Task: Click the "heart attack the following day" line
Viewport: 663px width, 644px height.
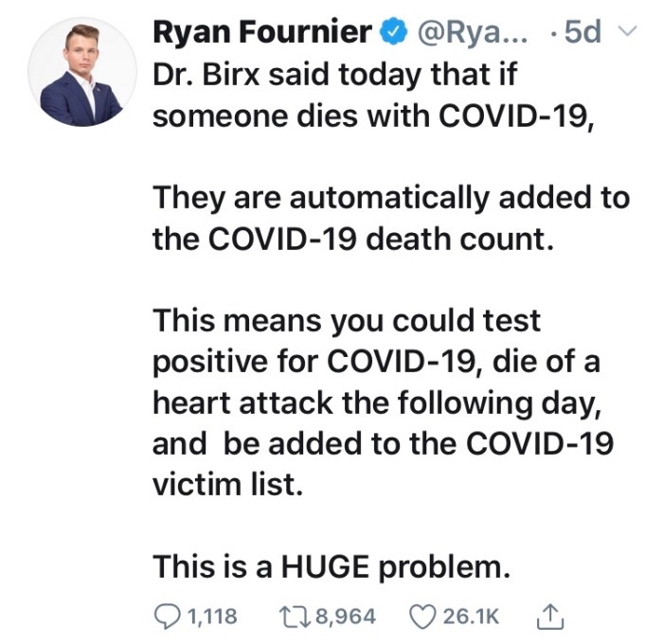Action: (375, 402)
